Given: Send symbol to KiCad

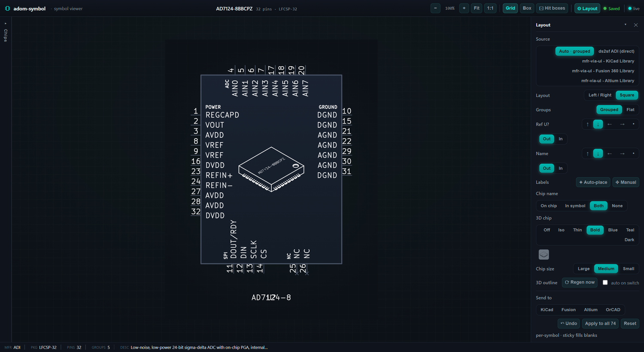Looking at the screenshot, I should [547, 310].
